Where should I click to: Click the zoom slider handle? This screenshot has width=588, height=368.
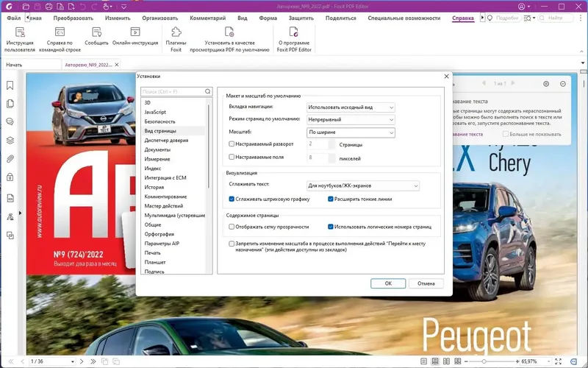coord(484,361)
